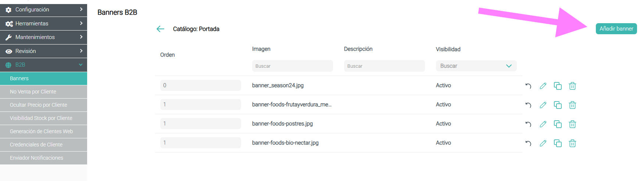Focus the Descripción search box
Screen dimensions: 644x181
[x=384, y=66]
